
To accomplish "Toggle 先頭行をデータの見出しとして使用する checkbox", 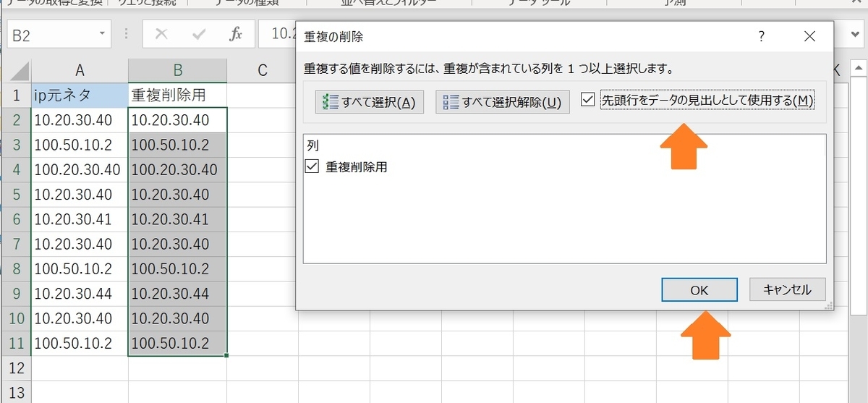I will [x=588, y=101].
